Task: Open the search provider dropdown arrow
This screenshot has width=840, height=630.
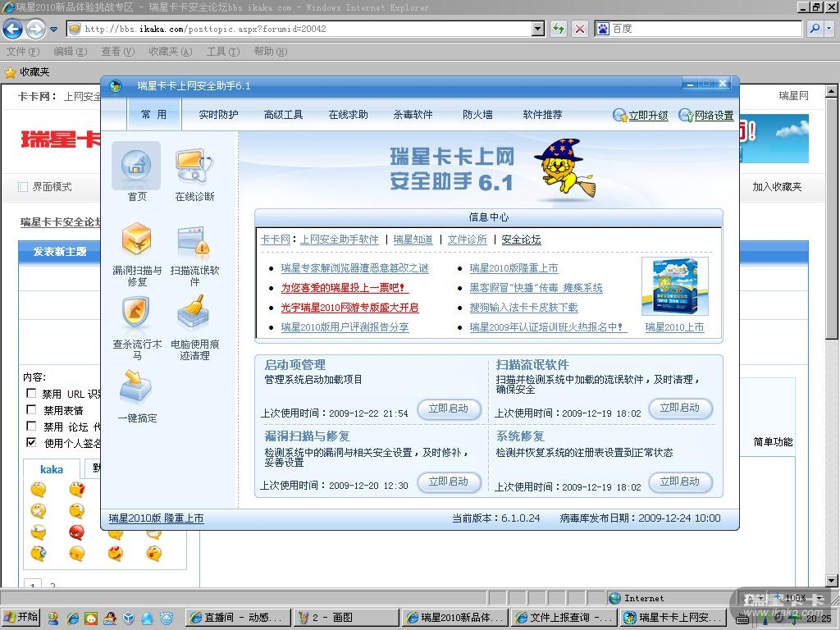Action: click(829, 29)
